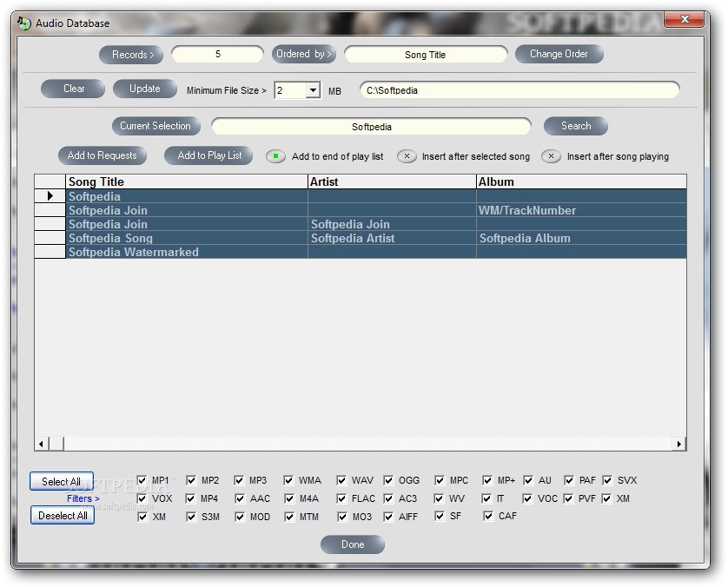The height and width of the screenshot is (587, 728).
Task: Disable the MPC filter
Action: pos(440,480)
